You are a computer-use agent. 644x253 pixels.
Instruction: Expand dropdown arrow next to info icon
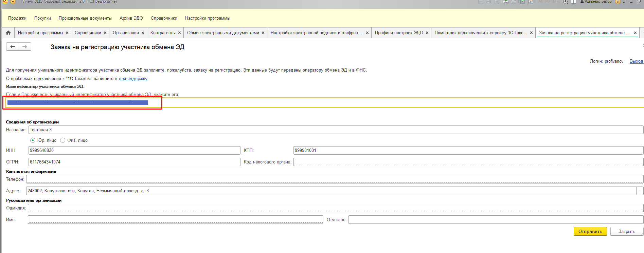624,2
